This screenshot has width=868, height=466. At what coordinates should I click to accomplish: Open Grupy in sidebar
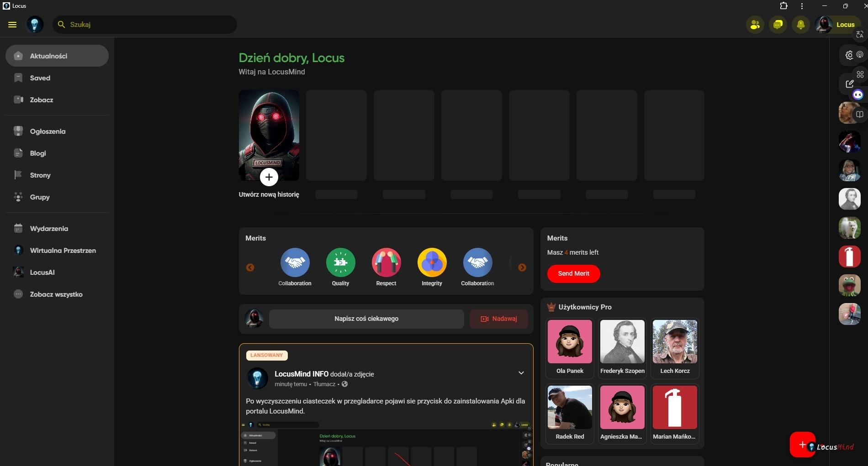point(57,197)
